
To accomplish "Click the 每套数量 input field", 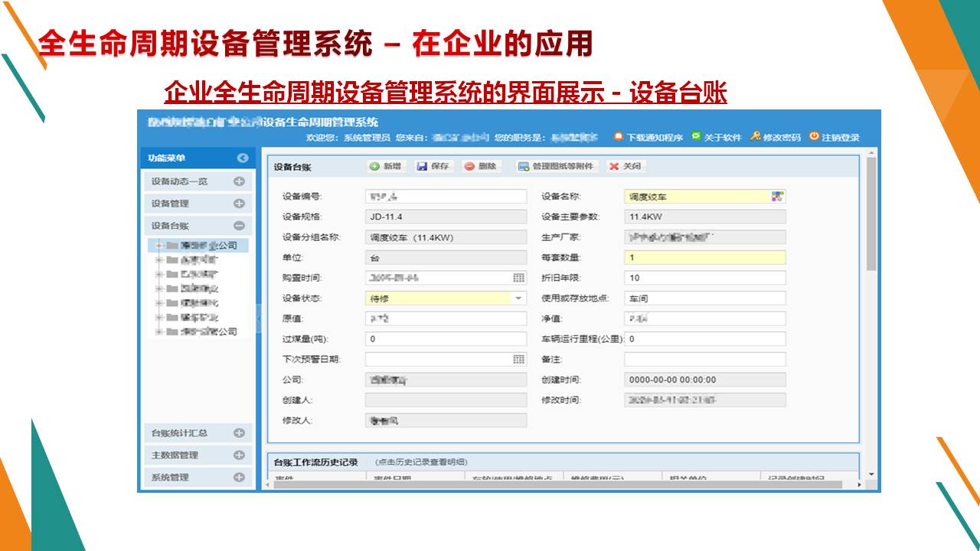I will [x=705, y=258].
